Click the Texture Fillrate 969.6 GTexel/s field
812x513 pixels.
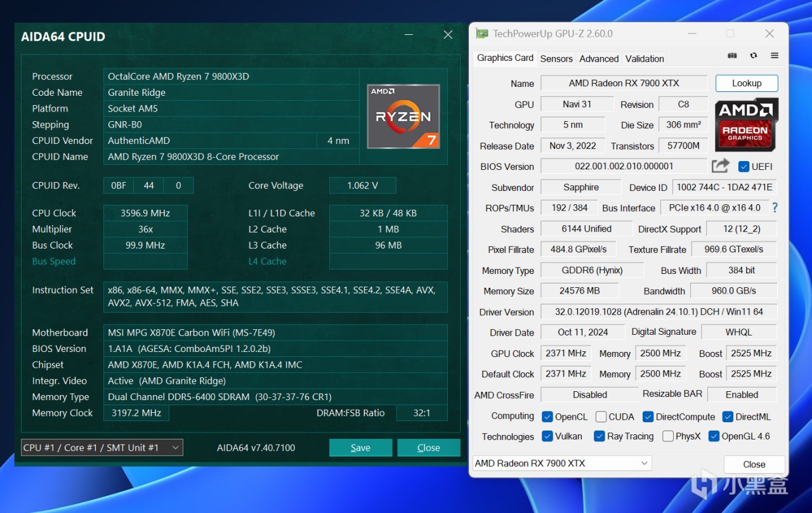734,249
